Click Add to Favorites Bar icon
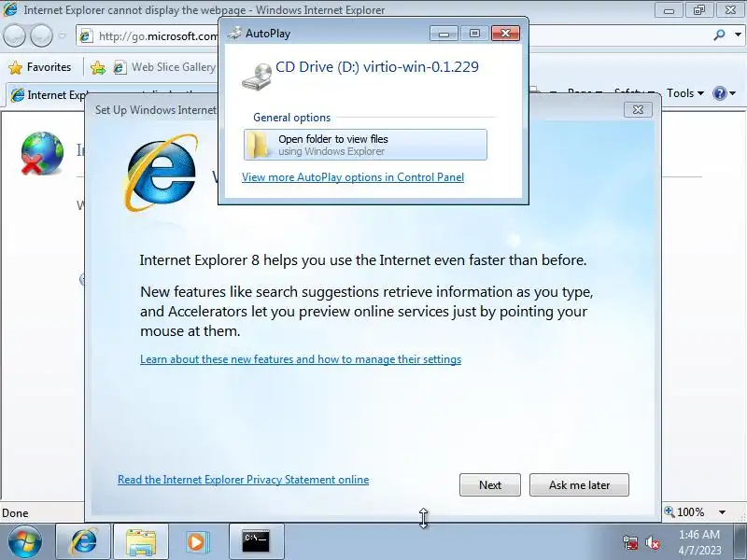 (98, 67)
